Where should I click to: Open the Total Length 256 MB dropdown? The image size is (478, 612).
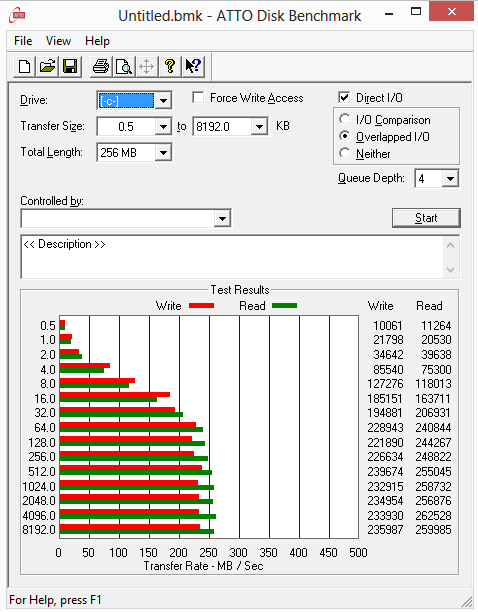(x=163, y=153)
